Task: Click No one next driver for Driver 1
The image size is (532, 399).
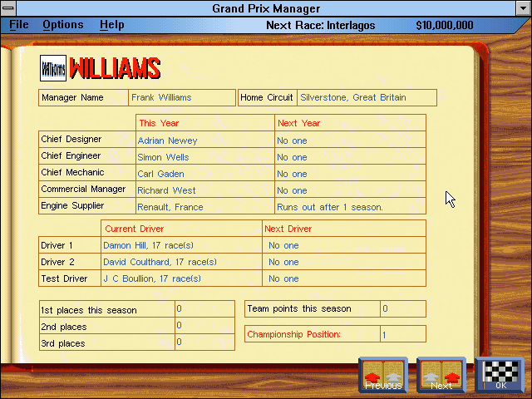Action: coord(283,245)
